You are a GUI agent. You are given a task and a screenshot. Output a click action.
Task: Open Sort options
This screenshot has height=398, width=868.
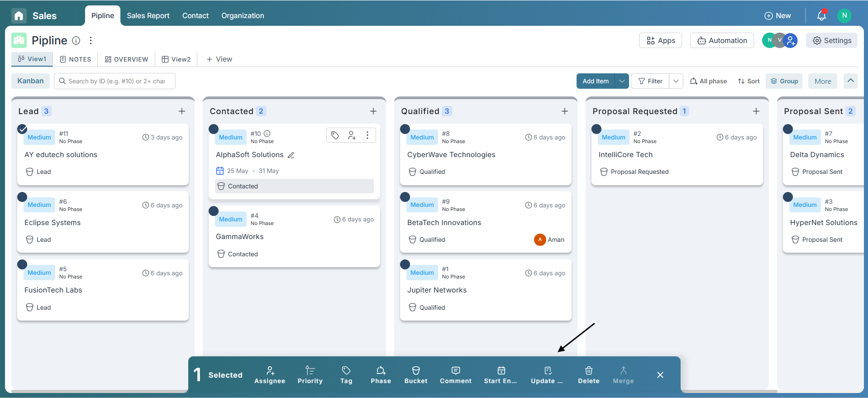749,81
